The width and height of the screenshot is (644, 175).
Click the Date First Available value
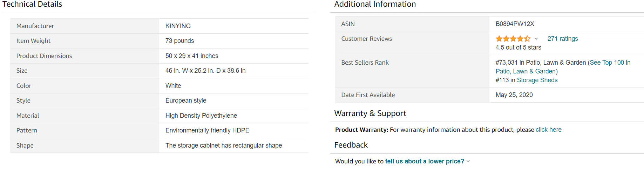click(514, 95)
